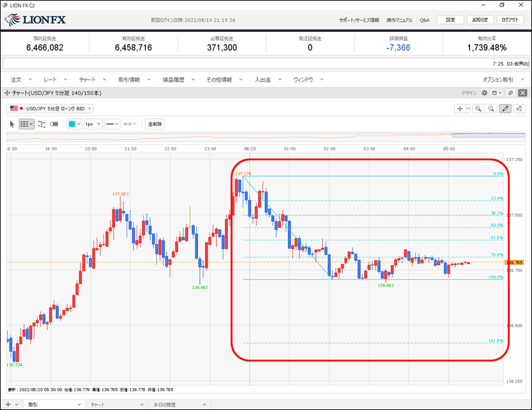
Task: Open the チャート menu
Action: point(93,80)
